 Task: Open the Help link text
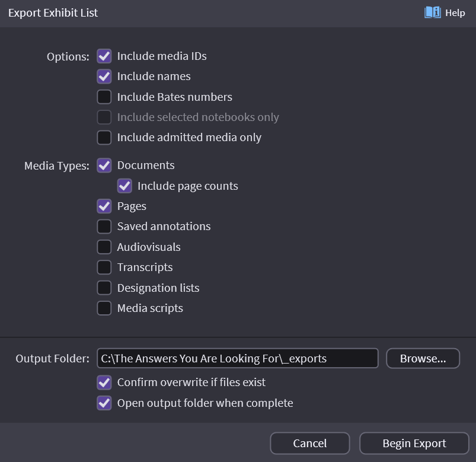455,13
